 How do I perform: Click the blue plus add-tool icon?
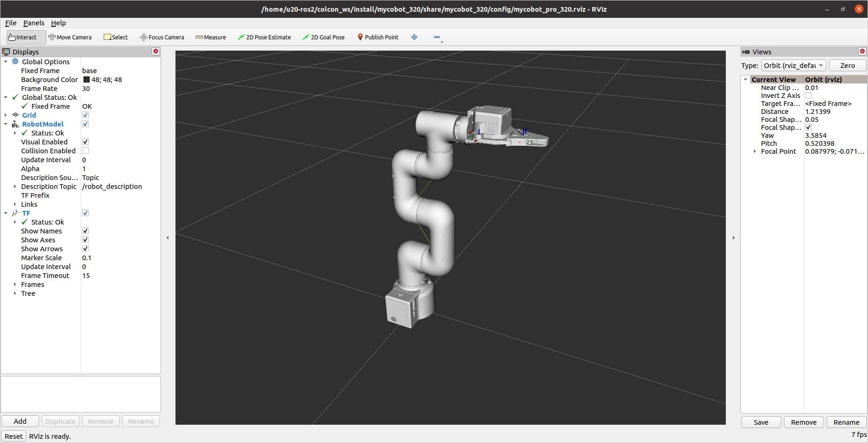point(414,38)
